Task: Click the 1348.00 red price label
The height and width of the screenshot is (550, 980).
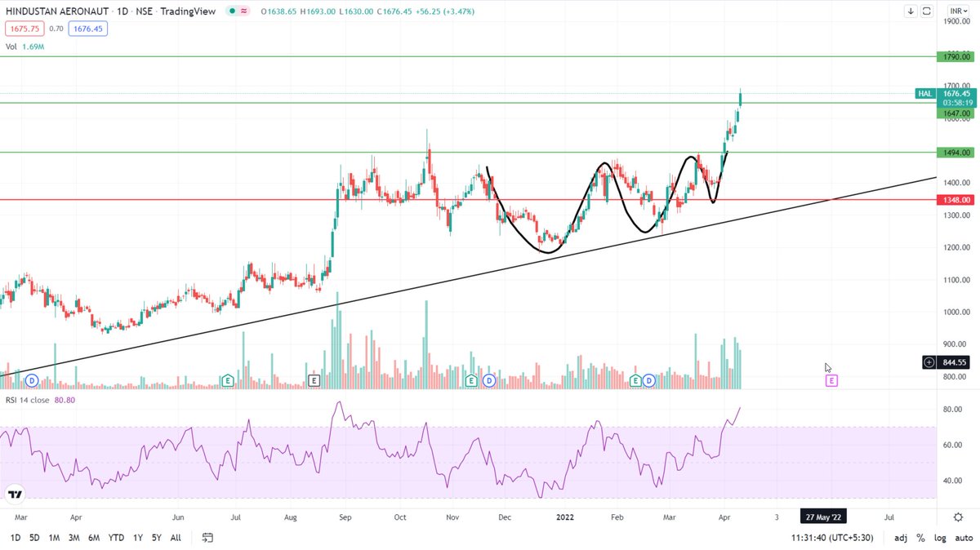Action: [955, 200]
